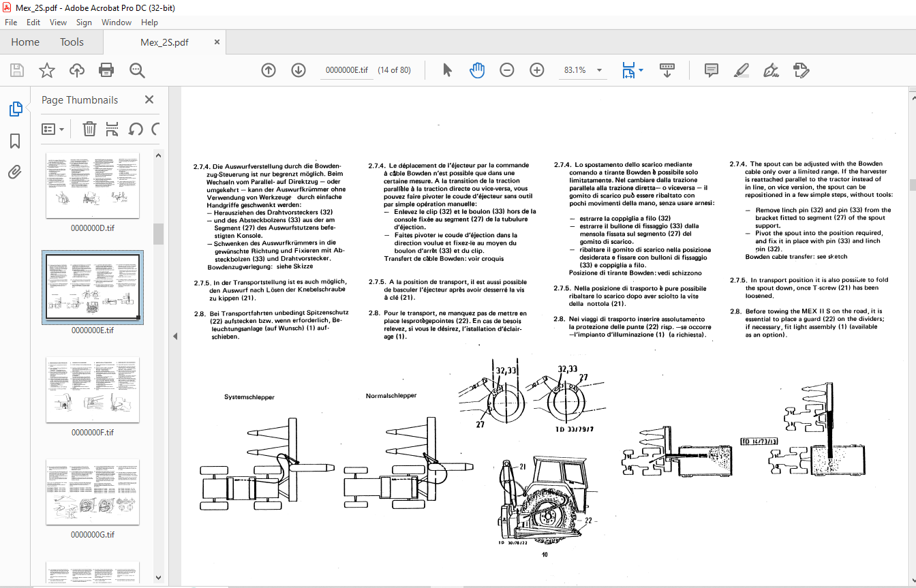The width and height of the screenshot is (916, 588).
Task: Close the Page Thumbnails panel
Action: 149,99
